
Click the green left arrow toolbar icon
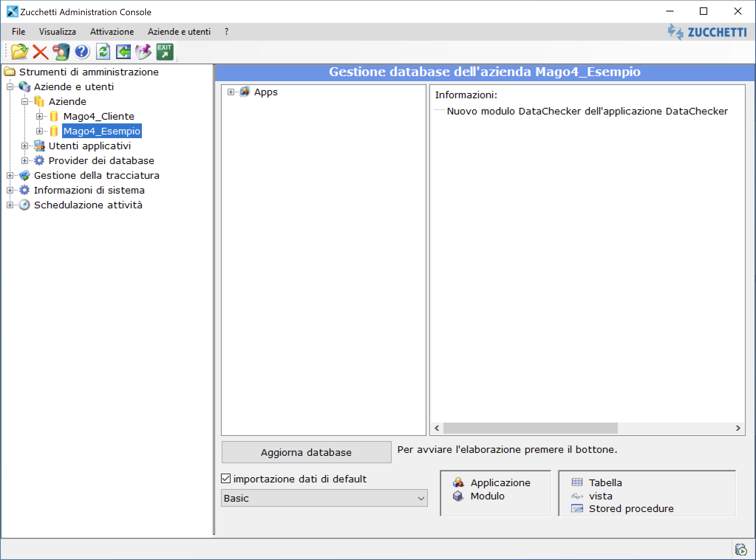(123, 52)
